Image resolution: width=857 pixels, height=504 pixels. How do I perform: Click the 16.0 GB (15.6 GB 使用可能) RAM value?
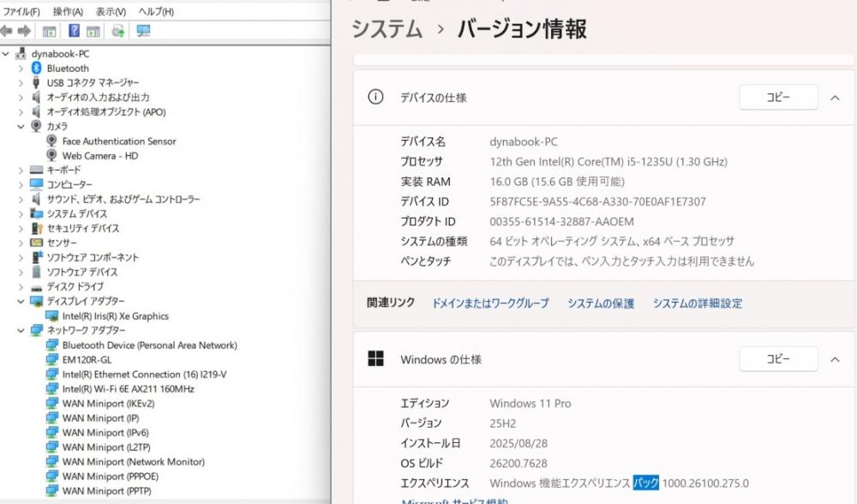(557, 182)
